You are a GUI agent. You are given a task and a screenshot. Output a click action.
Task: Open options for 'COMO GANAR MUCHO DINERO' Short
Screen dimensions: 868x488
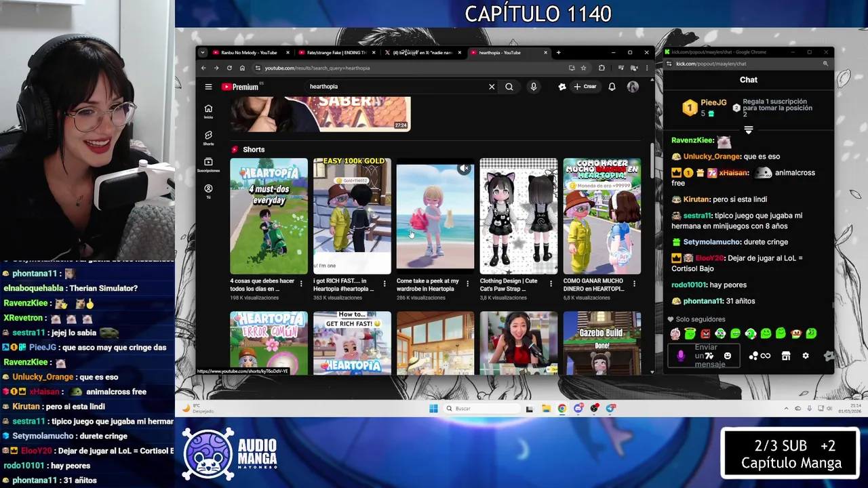click(634, 284)
